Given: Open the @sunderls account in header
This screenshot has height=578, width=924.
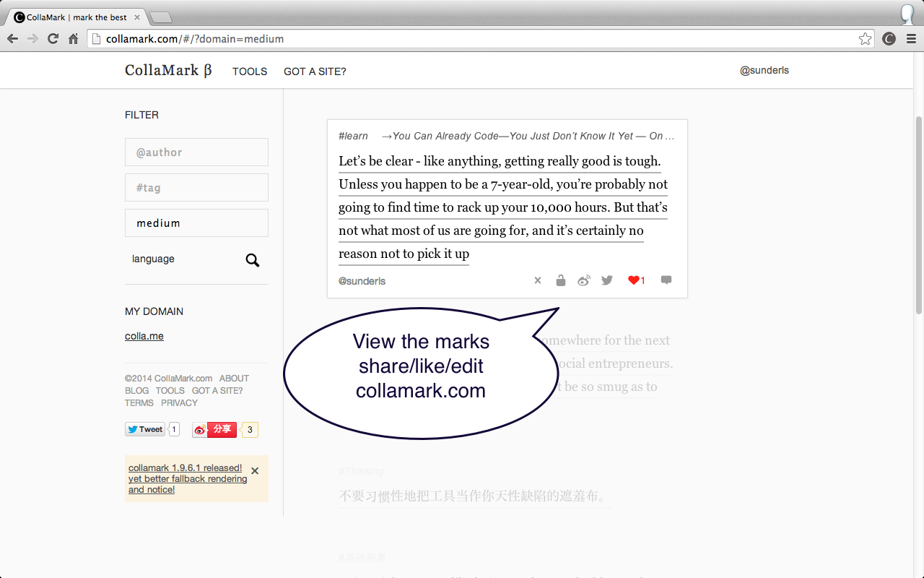Looking at the screenshot, I should [x=764, y=70].
